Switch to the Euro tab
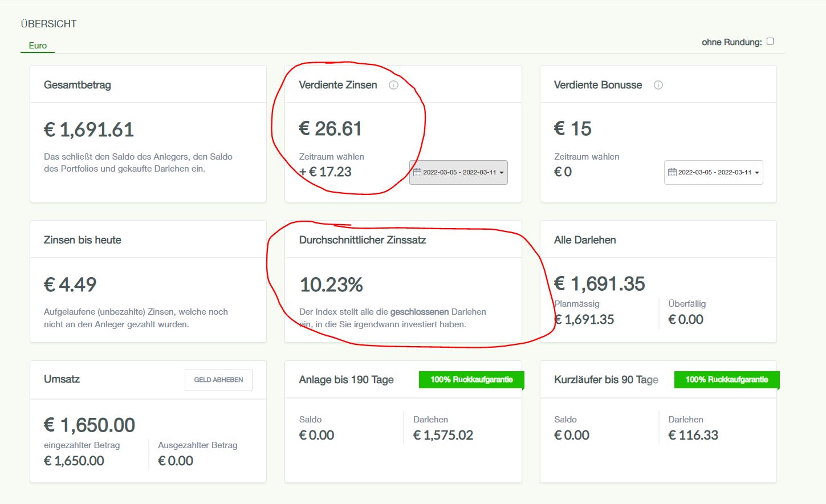The image size is (826, 504). point(38,46)
